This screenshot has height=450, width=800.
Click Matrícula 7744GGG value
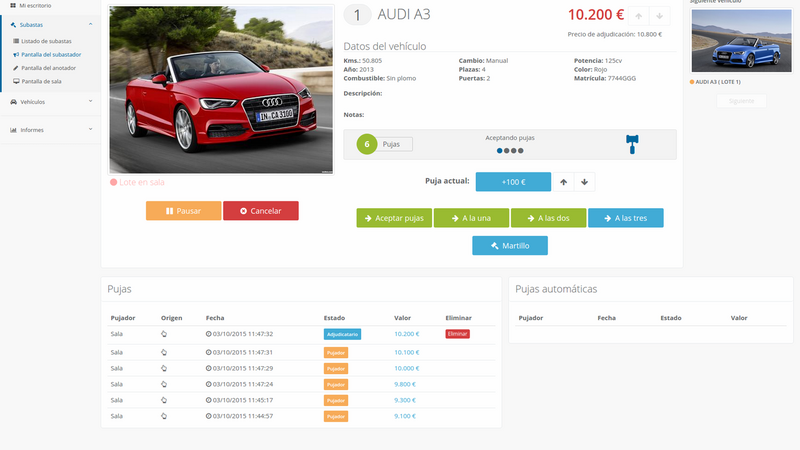point(621,79)
